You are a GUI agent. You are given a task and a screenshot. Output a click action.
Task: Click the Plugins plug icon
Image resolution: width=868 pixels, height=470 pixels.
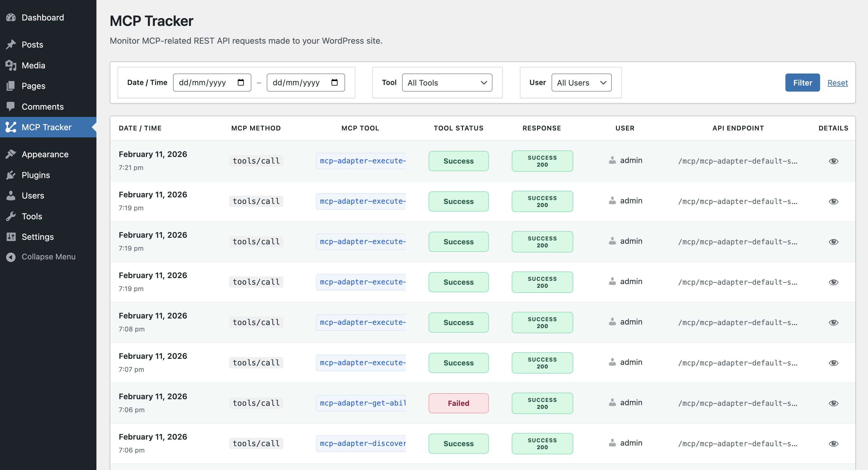11,175
